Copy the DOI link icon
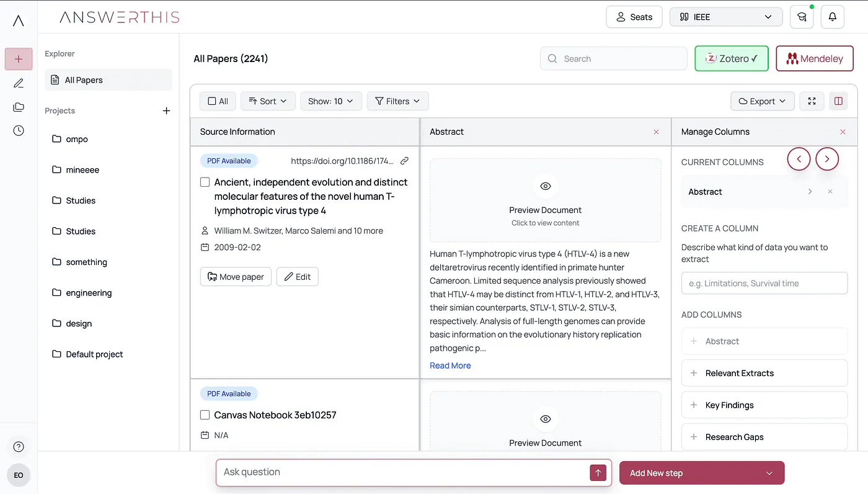This screenshot has height=494, width=868. tap(404, 161)
